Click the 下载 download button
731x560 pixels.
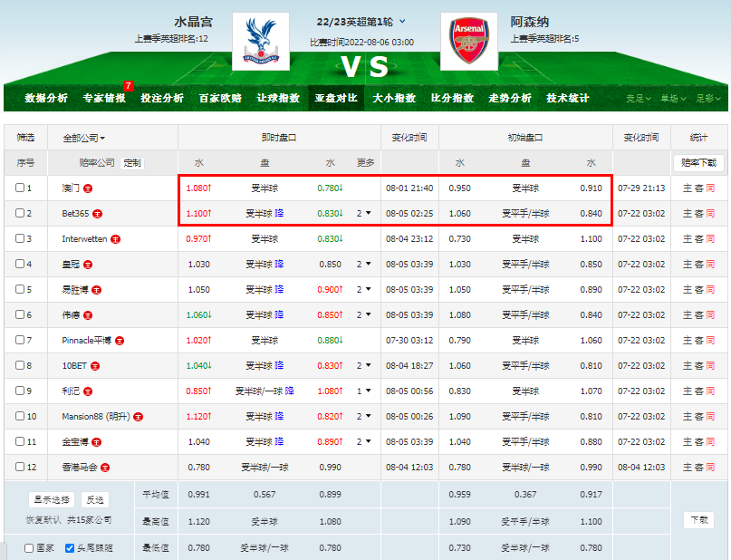(x=698, y=520)
